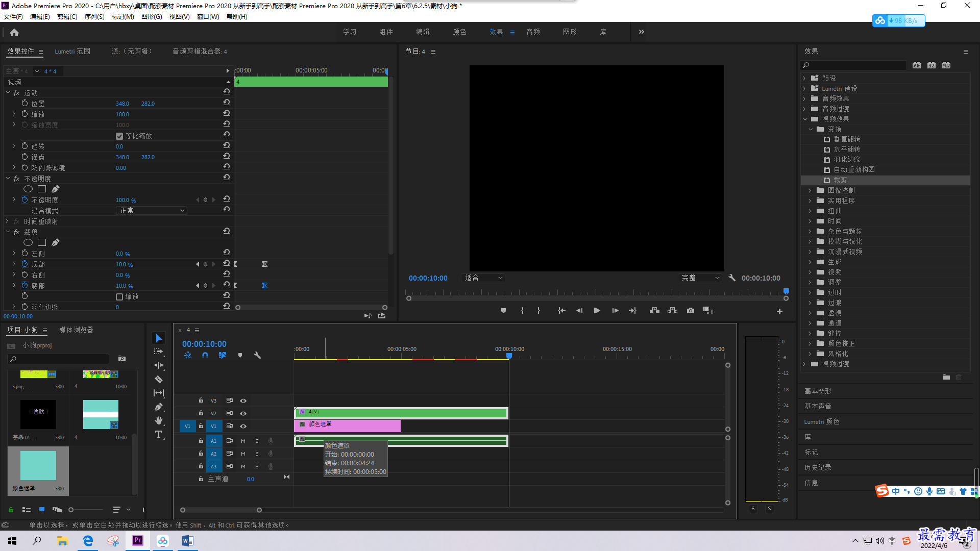Select the Ripple Edit tool
980x551 pixels.
point(159,365)
